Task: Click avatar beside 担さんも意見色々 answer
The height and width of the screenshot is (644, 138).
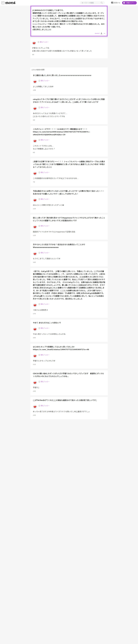Action: [x=35, y=305]
